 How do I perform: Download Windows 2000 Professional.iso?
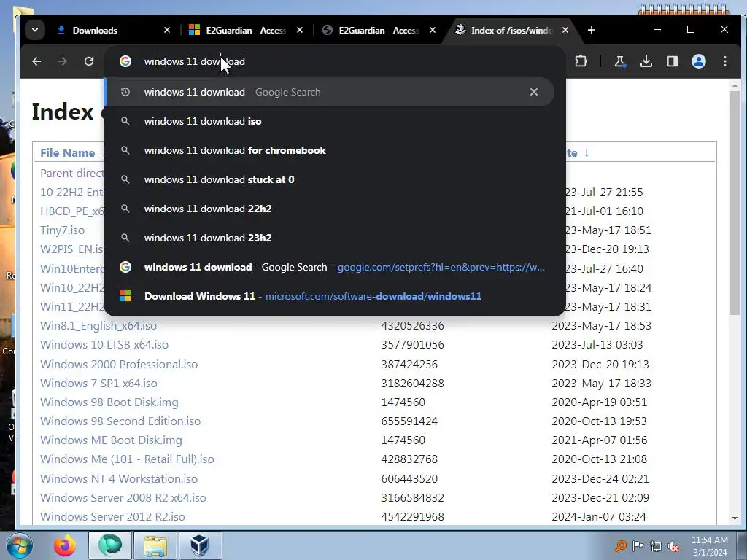pyautogui.click(x=119, y=365)
